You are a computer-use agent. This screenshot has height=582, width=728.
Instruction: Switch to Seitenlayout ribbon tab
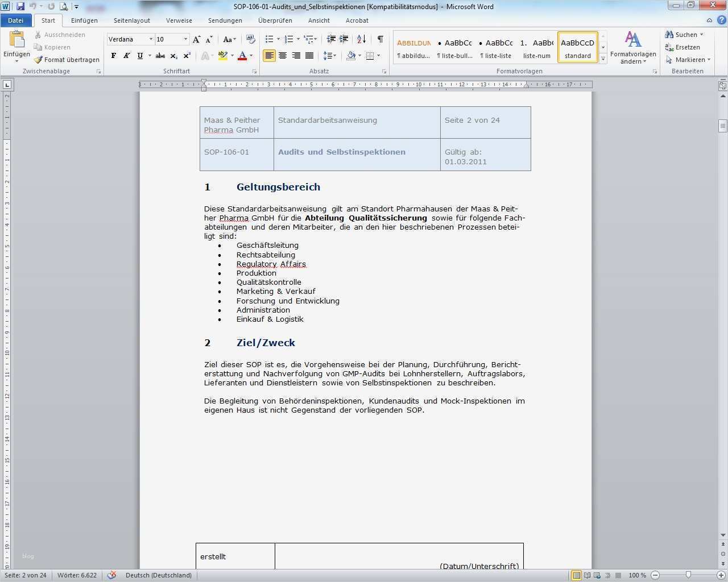point(132,20)
